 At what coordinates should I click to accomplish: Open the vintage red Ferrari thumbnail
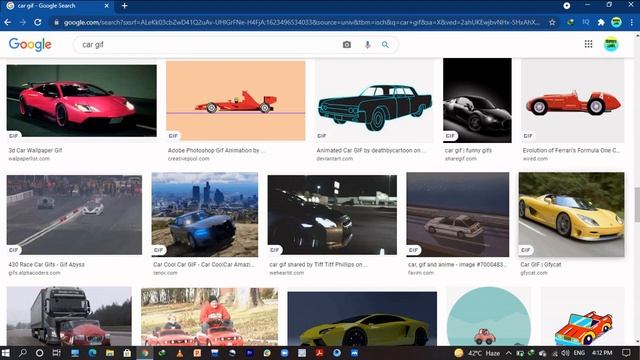(573, 101)
